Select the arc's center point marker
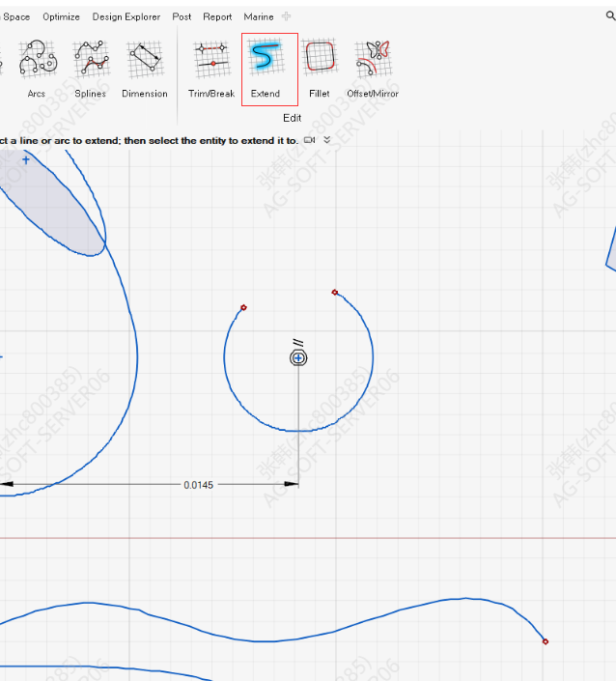The image size is (616, 681). coord(298,358)
